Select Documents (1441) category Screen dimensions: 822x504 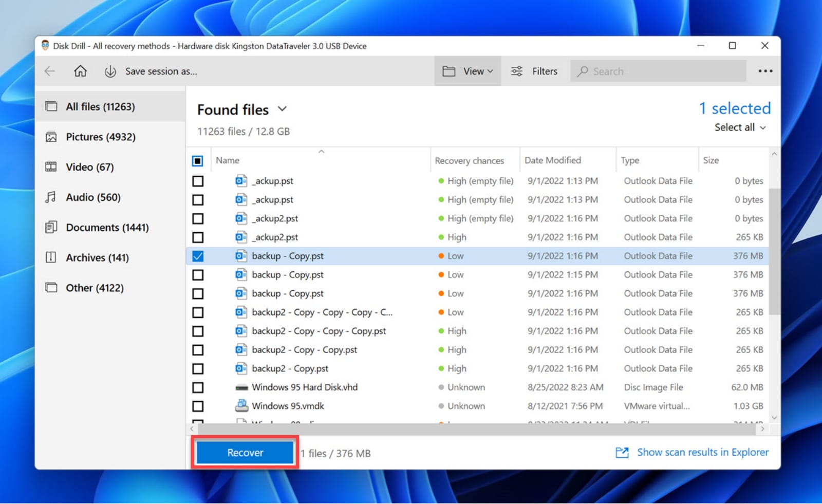(x=110, y=228)
